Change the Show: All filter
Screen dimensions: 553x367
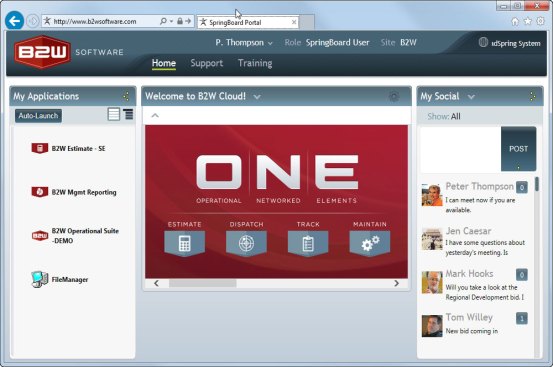point(444,116)
